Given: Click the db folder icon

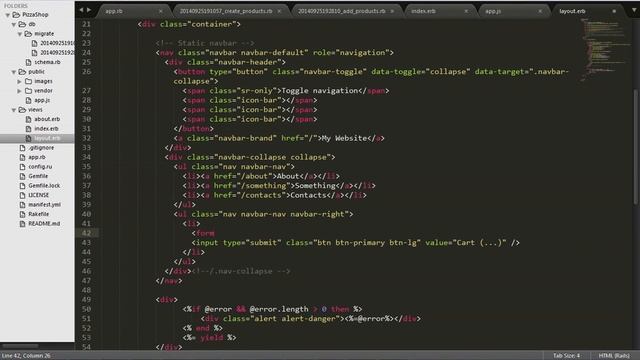Looking at the screenshot, I should pos(22,24).
